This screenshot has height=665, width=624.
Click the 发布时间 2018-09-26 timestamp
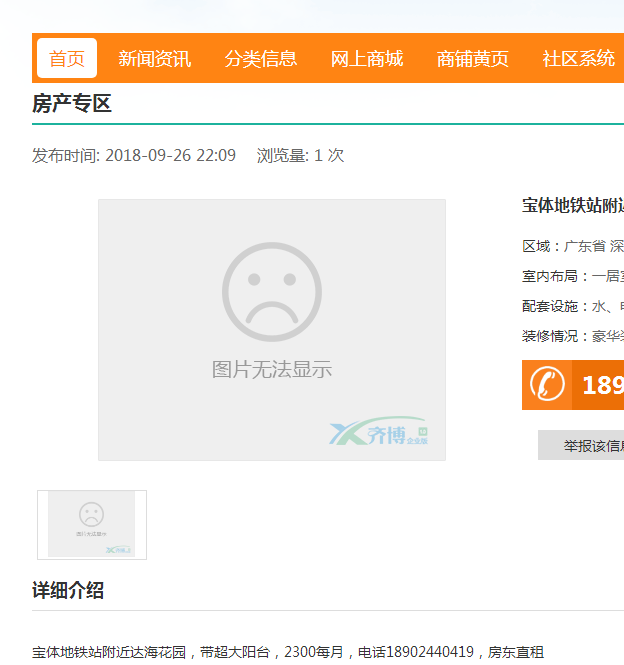pyautogui.click(x=134, y=155)
